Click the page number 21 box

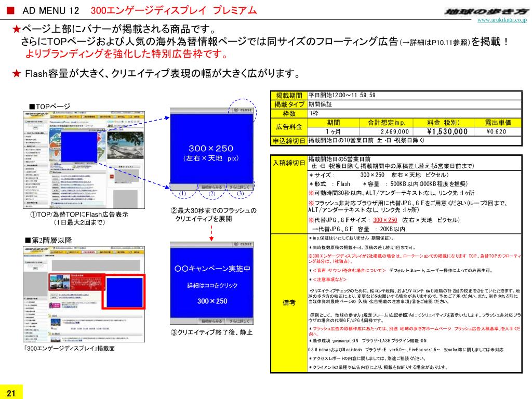point(11,392)
